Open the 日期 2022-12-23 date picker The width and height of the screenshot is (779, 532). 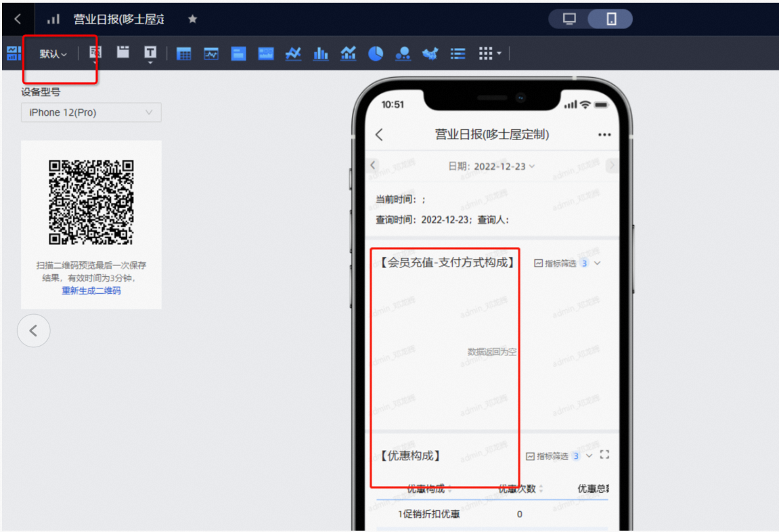tap(491, 167)
